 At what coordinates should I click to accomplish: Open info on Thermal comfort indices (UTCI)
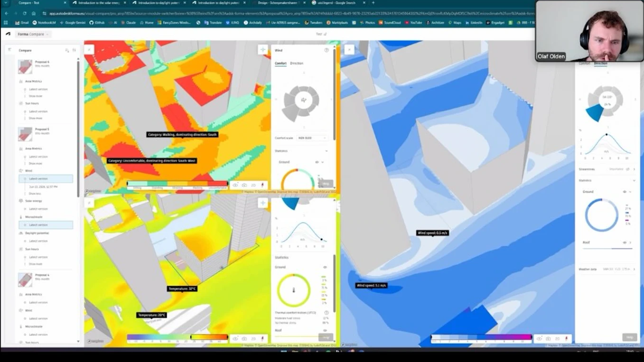pyautogui.click(x=327, y=313)
